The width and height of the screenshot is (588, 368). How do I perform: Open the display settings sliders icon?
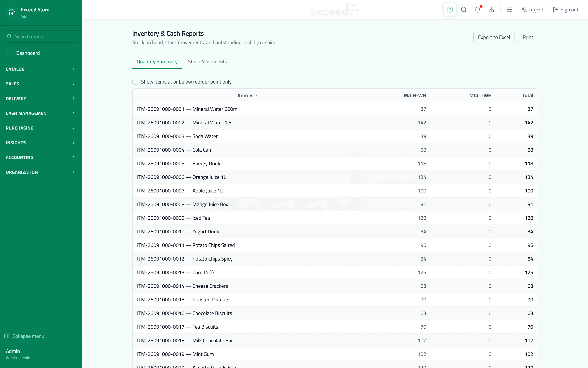coord(509,10)
